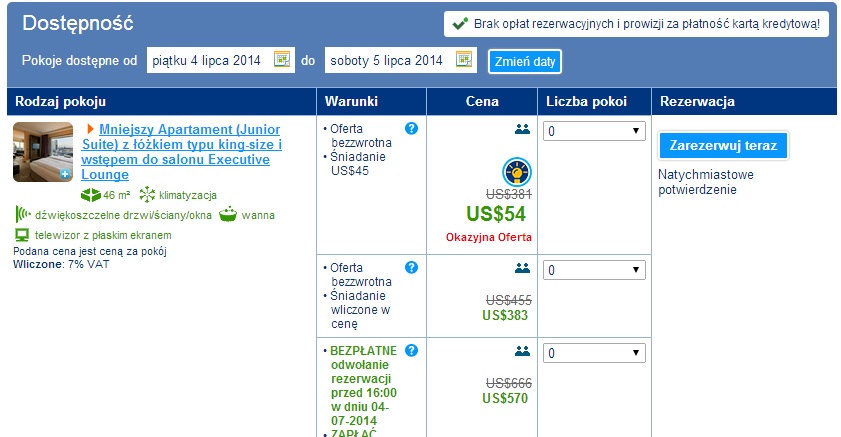The height and width of the screenshot is (437, 841).
Task: Click the hotel room thumbnail photo
Action: (43, 152)
